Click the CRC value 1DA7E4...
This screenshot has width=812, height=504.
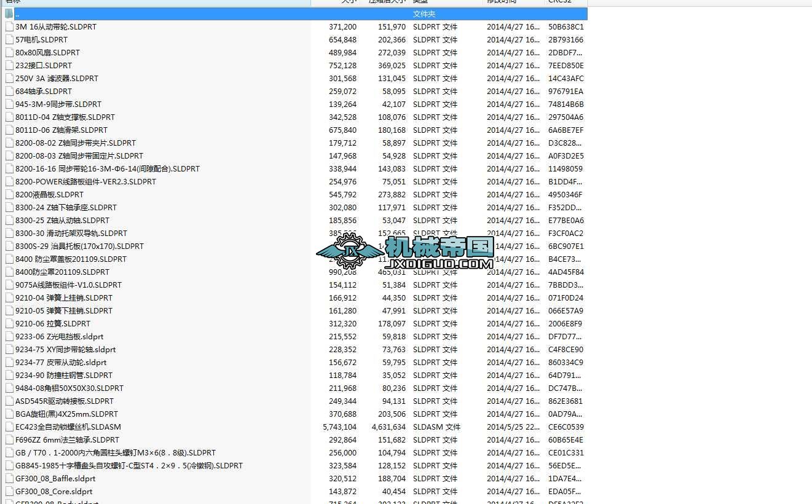[x=566, y=478]
